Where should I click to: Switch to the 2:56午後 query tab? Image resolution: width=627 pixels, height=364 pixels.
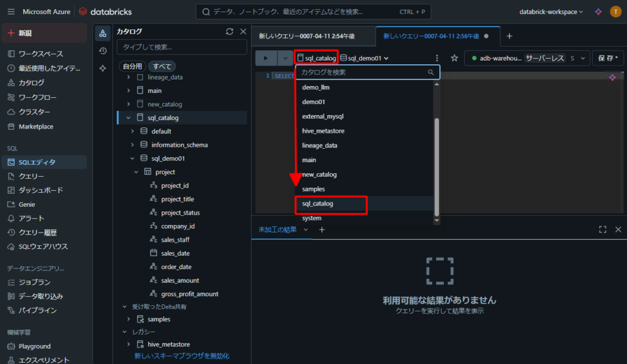438,36
